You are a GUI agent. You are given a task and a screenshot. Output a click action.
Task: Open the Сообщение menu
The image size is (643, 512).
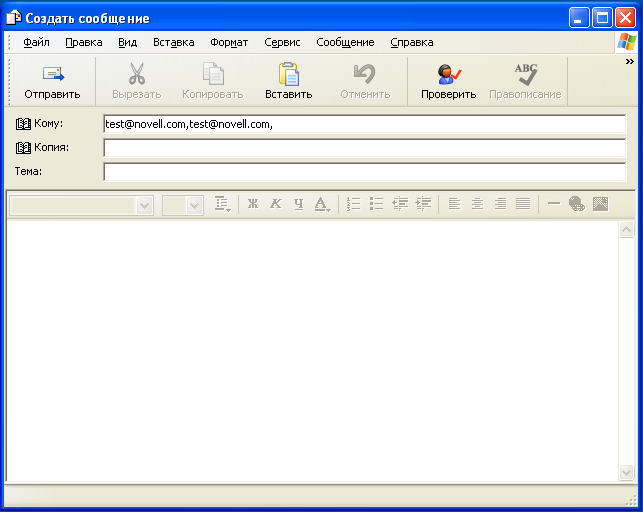click(345, 42)
